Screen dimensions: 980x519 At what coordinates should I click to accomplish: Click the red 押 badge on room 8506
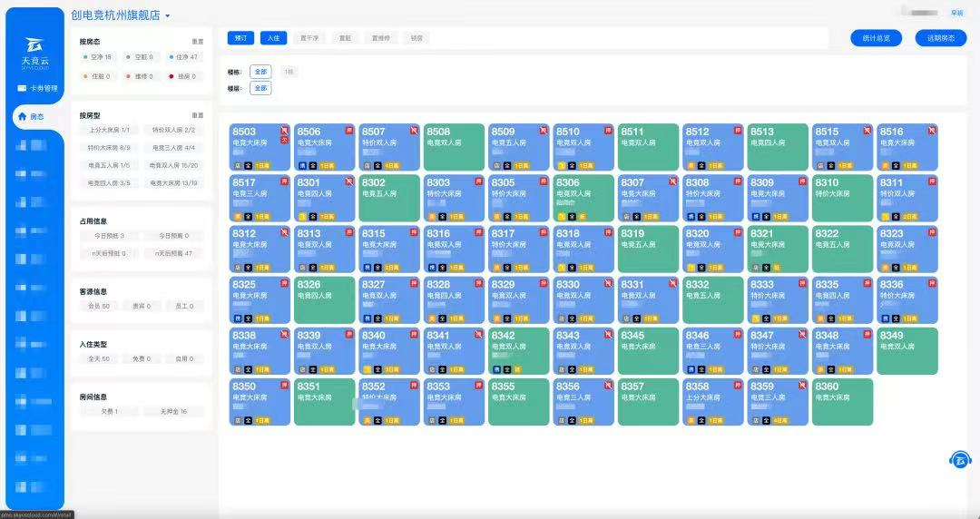pyautogui.click(x=348, y=130)
